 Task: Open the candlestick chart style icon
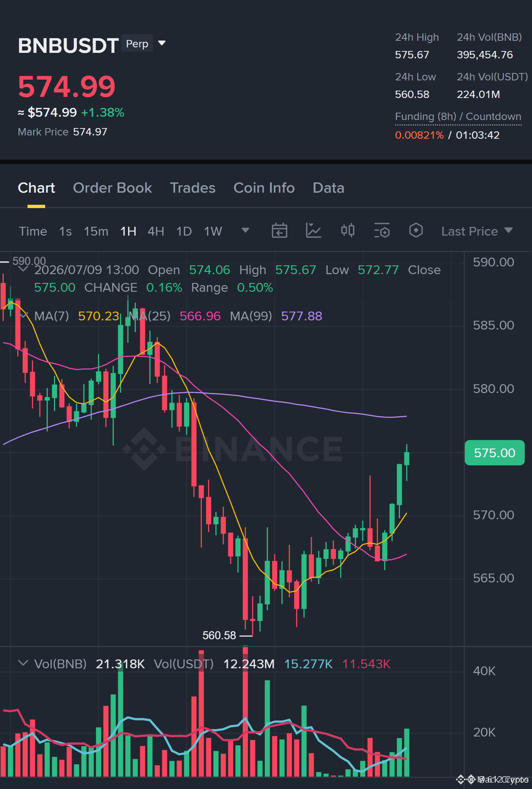(347, 231)
